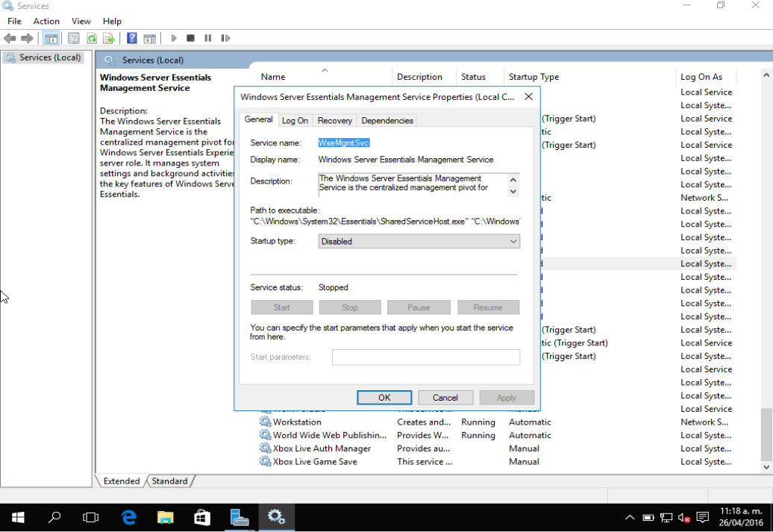Screen dimensions: 773x532
Task: Click the Stop Service toolbar icon
Action: [190, 38]
